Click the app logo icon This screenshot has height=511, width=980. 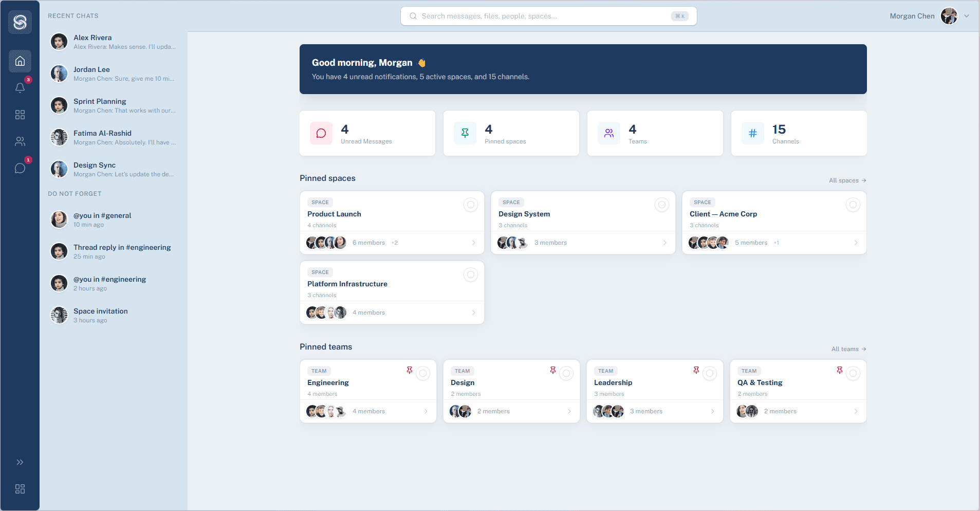[x=20, y=22]
